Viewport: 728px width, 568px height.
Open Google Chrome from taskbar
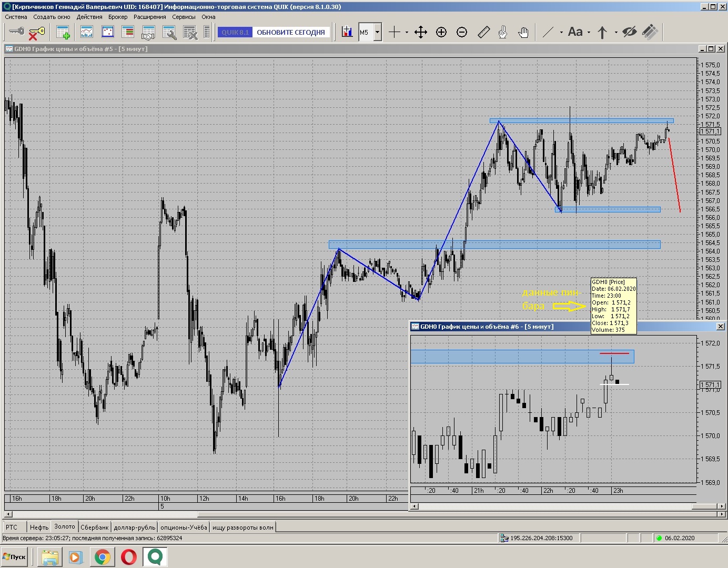point(103,557)
